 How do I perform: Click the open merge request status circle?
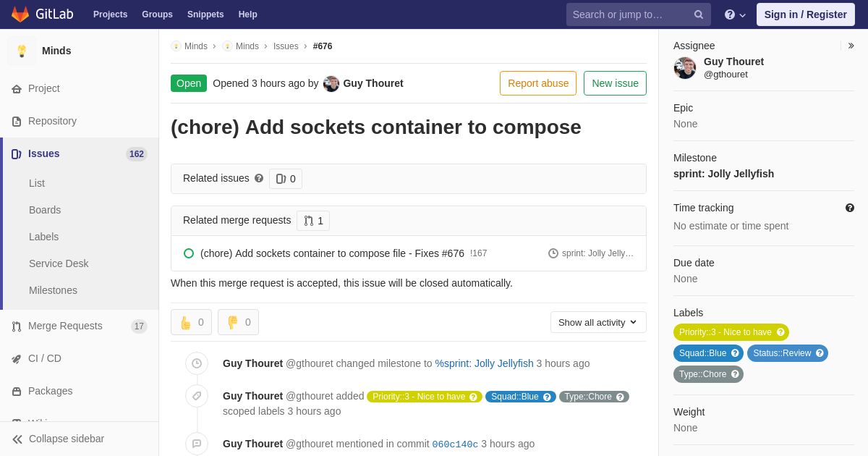[189, 253]
